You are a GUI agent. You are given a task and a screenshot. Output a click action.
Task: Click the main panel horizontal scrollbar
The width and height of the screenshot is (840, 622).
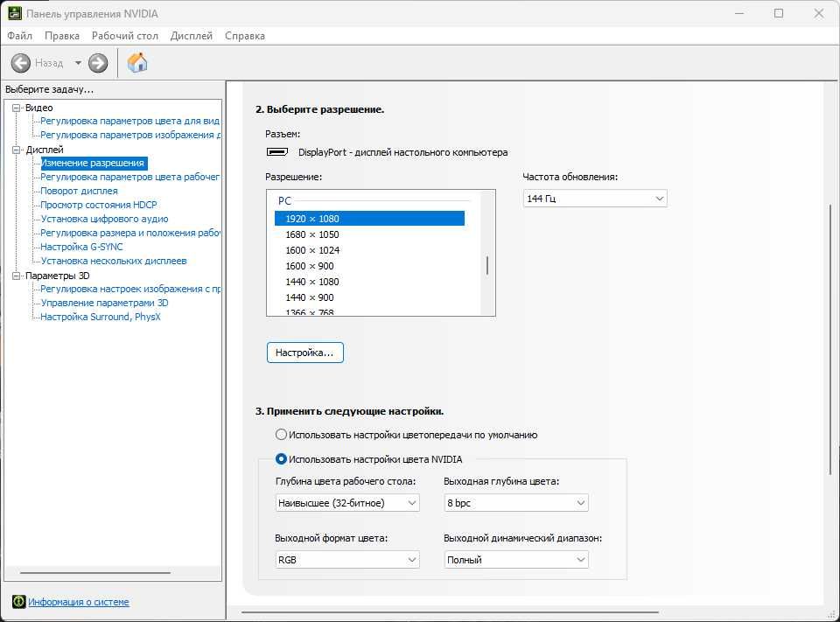point(450,612)
